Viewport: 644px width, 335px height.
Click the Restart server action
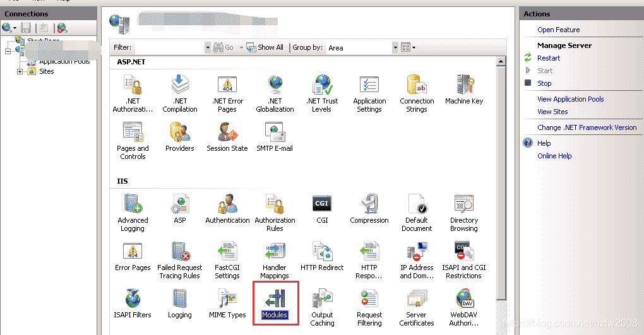[x=548, y=58]
